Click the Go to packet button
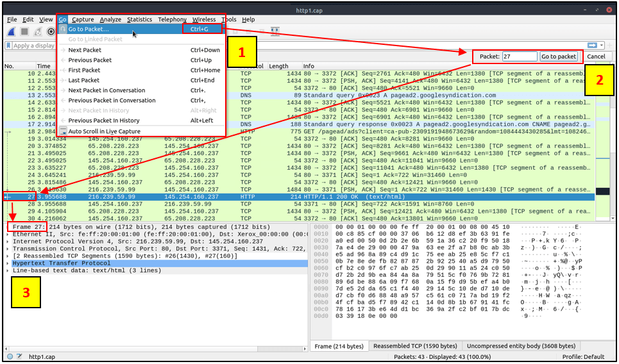This screenshot has height=364, width=619. click(559, 56)
